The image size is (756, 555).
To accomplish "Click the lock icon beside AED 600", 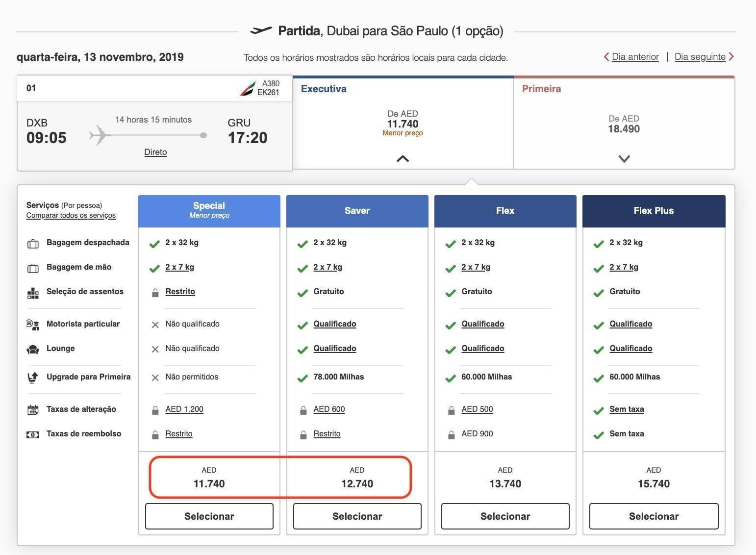I will [303, 410].
